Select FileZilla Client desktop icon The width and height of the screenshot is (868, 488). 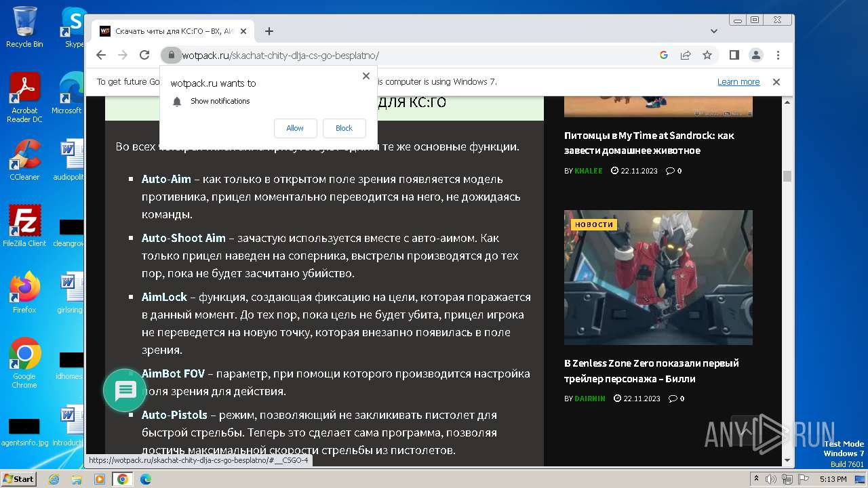tap(24, 226)
